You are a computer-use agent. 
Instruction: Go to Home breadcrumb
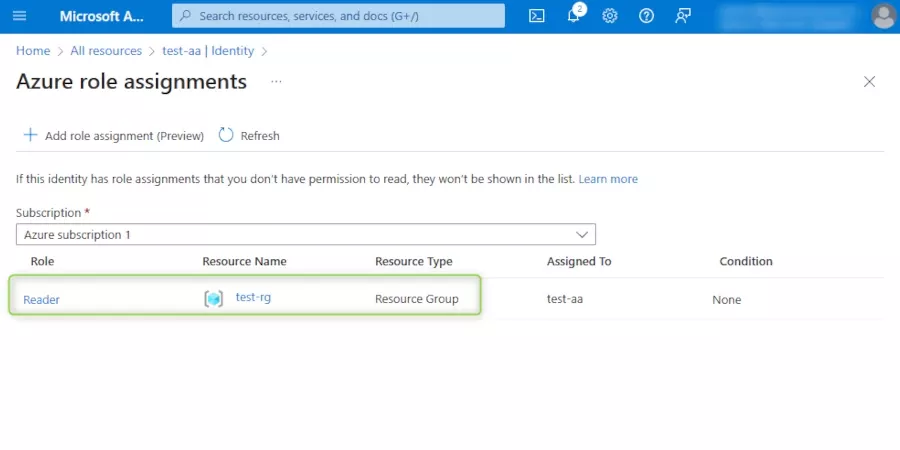coord(33,51)
